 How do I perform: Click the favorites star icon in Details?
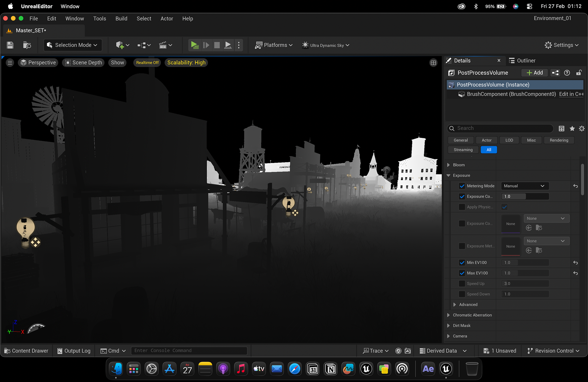tap(572, 128)
